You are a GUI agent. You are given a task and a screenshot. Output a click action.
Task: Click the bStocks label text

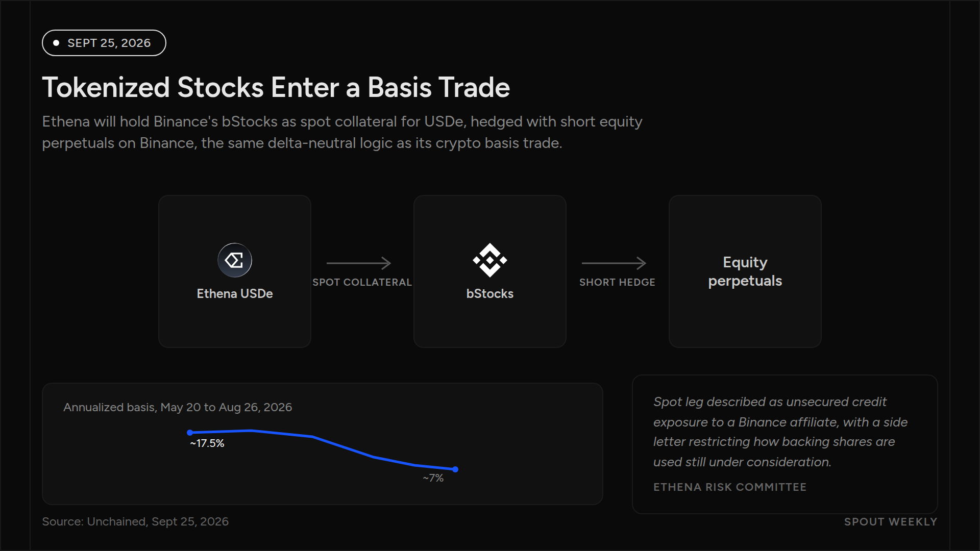tap(490, 294)
